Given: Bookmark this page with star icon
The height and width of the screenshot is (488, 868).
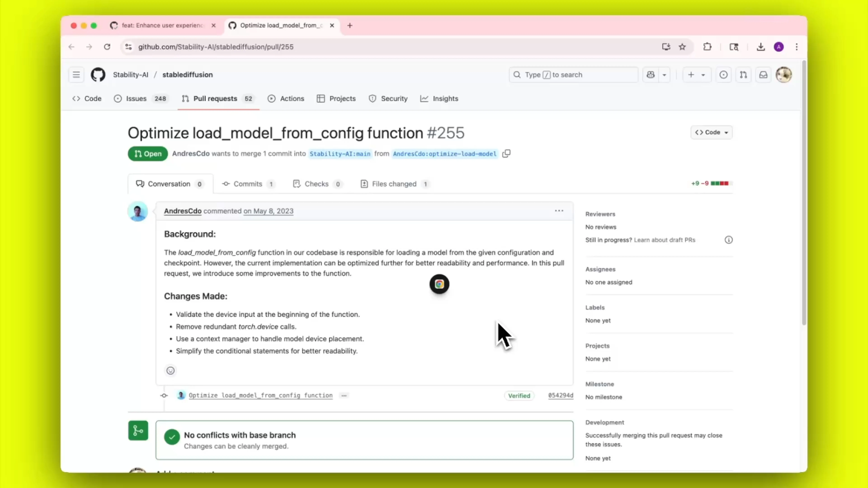Looking at the screenshot, I should (x=682, y=47).
